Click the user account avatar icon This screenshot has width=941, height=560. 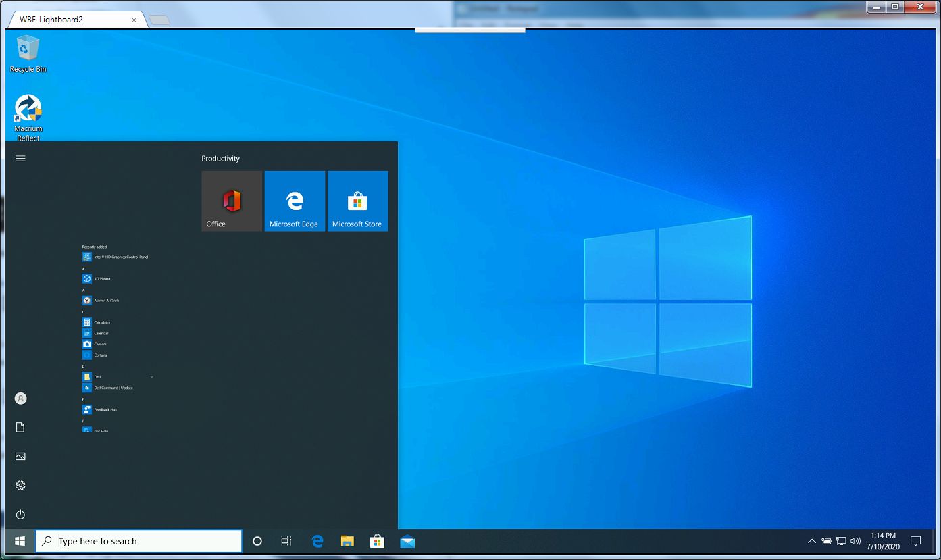(20, 399)
